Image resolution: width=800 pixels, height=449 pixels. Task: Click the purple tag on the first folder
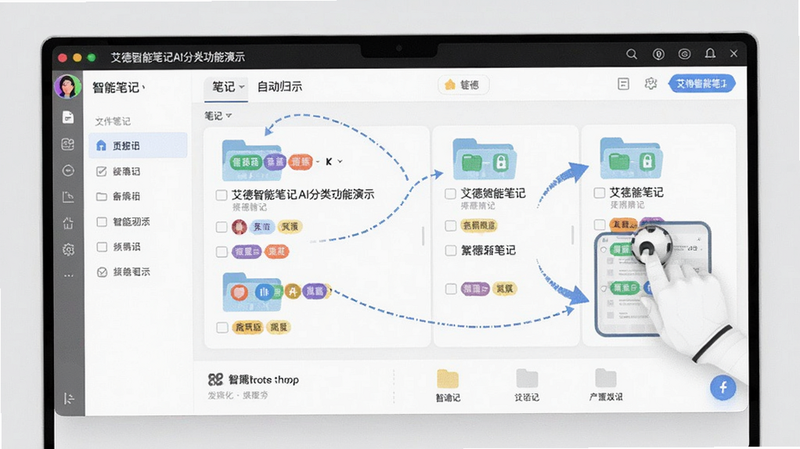[275, 162]
